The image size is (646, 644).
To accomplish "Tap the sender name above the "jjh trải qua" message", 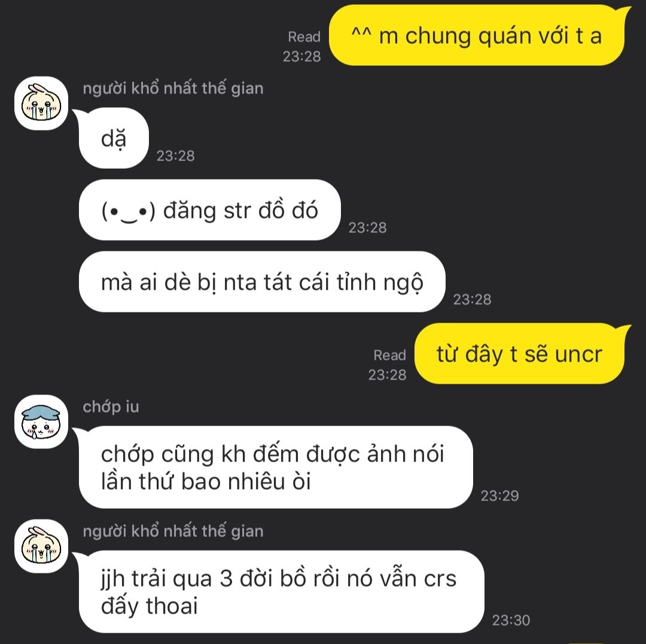I will tap(173, 531).
